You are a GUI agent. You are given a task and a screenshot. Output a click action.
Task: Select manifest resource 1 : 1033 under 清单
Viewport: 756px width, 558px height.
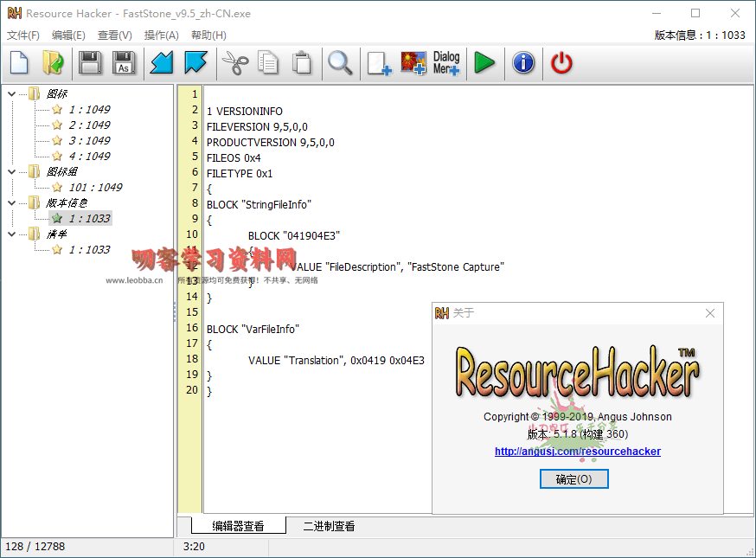point(89,249)
